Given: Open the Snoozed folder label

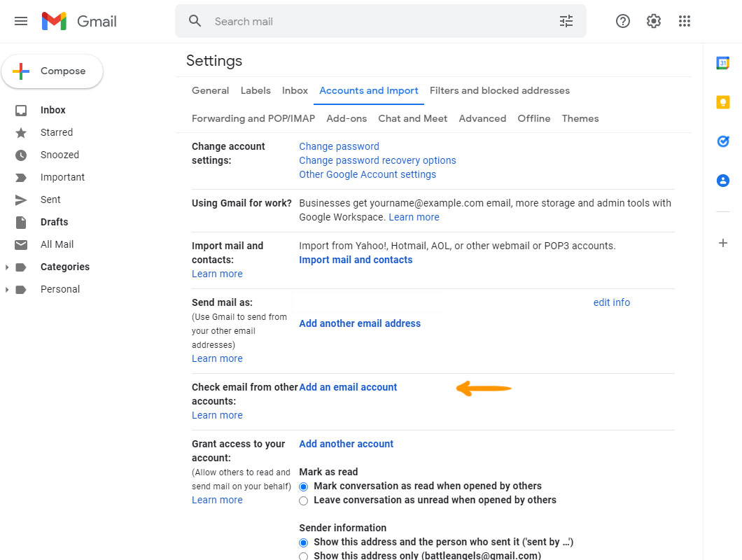Looking at the screenshot, I should point(59,155).
